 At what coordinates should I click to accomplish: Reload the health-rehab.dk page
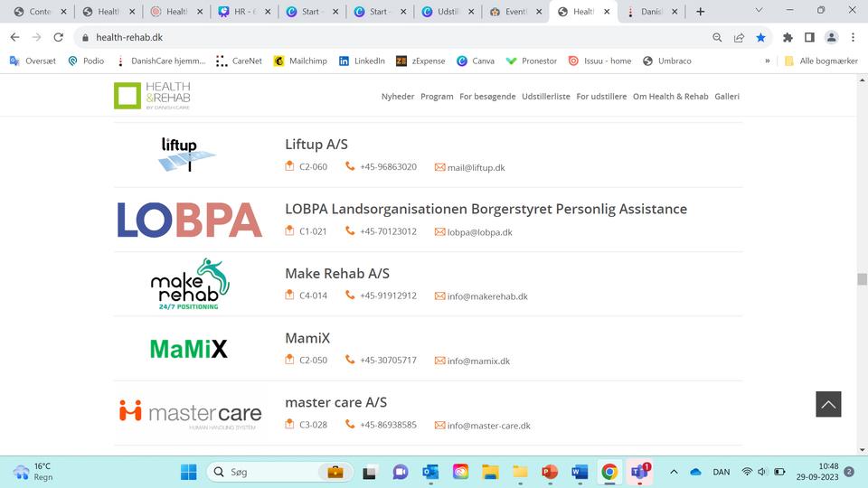(58, 37)
